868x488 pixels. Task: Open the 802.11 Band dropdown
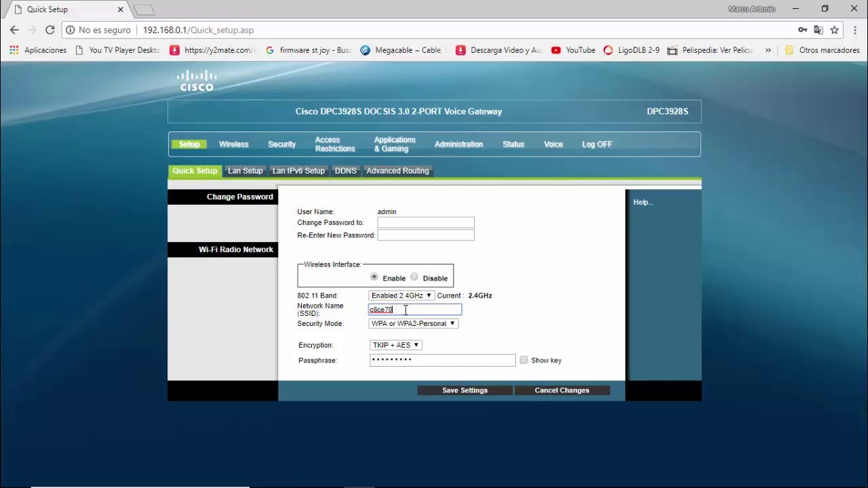401,296
